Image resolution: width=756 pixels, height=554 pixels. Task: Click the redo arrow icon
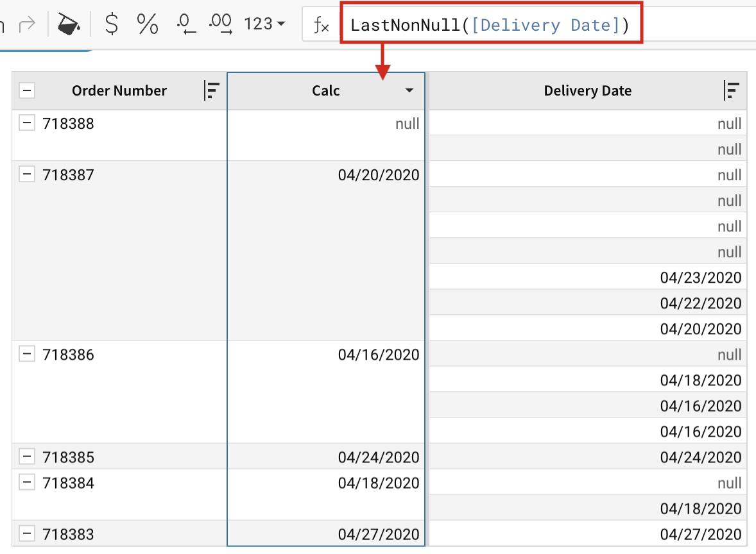pos(27,25)
